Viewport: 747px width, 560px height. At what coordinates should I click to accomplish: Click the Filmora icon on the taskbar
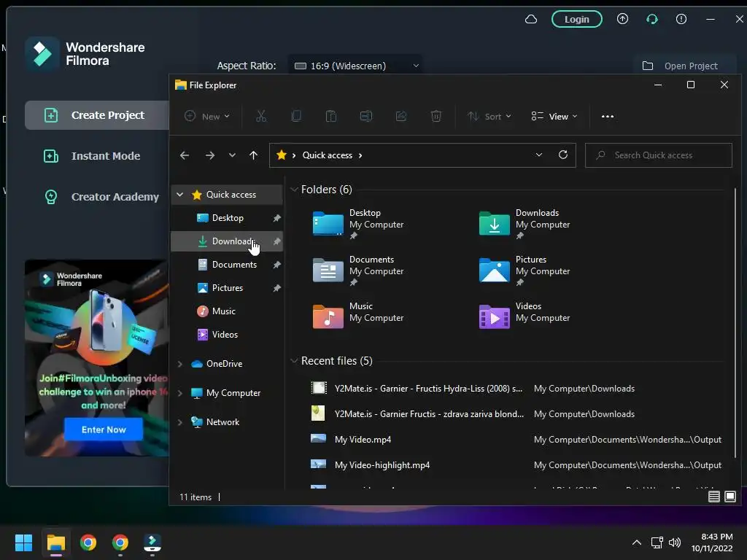(x=152, y=543)
